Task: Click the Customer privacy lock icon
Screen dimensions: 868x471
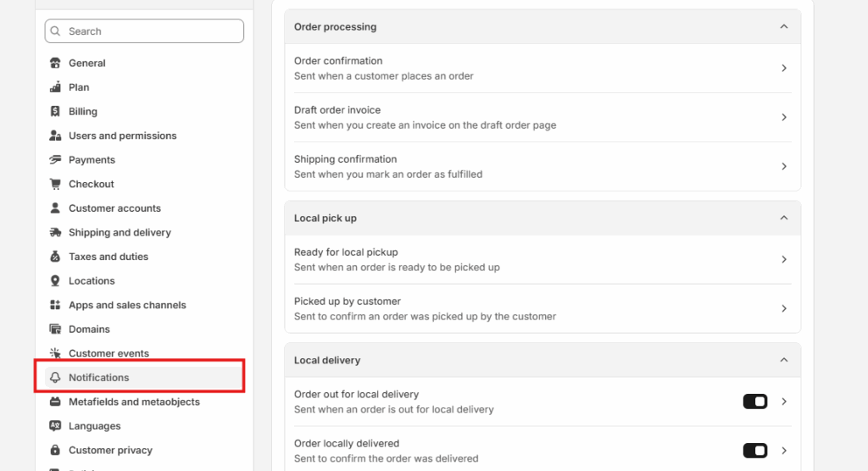Action: pyautogui.click(x=56, y=451)
